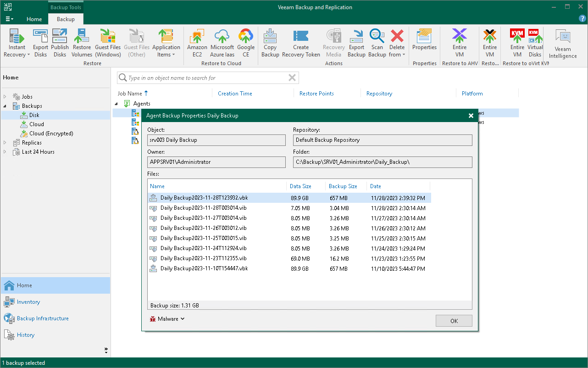588x368 pixels.
Task: Click the Export Disks icon
Action: [40, 43]
